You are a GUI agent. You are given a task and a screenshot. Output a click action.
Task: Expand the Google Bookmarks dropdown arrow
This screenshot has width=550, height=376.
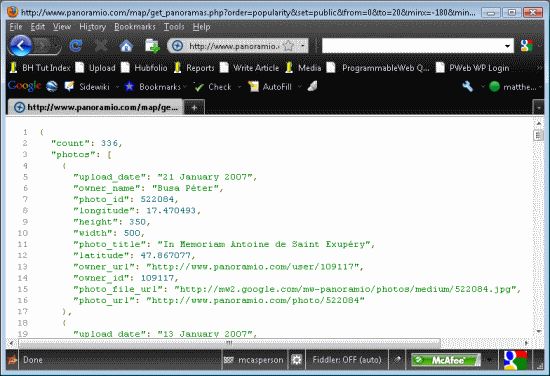185,87
